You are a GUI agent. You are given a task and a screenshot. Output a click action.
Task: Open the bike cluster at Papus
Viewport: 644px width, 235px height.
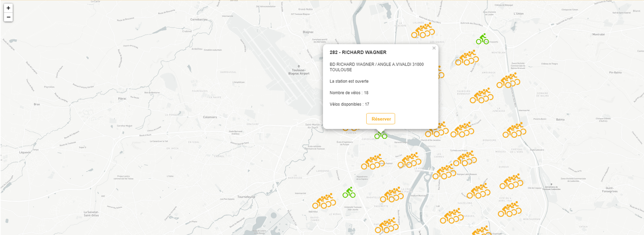coord(387,225)
